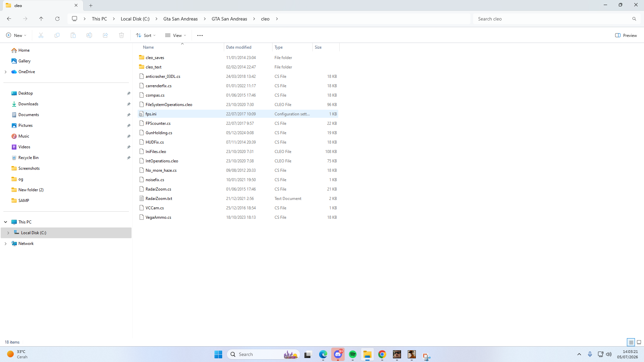This screenshot has width=644, height=362.
Task: Click the Cut scissors icon
Action: (x=41, y=35)
